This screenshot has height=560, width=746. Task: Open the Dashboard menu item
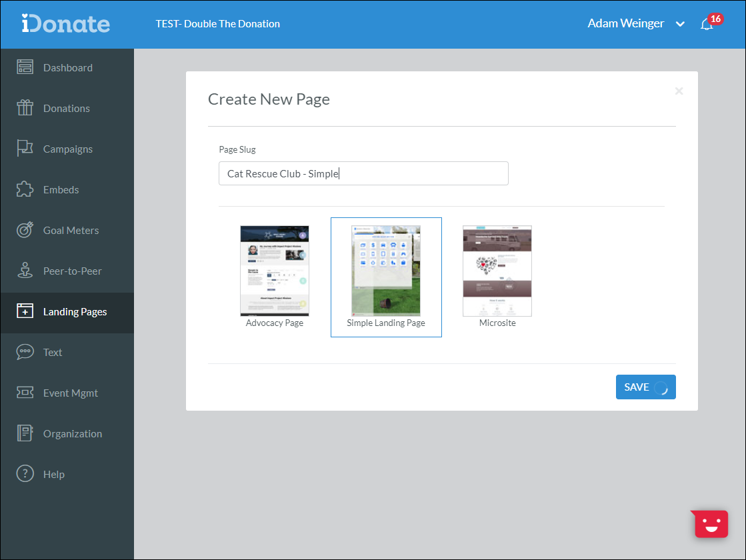68,67
